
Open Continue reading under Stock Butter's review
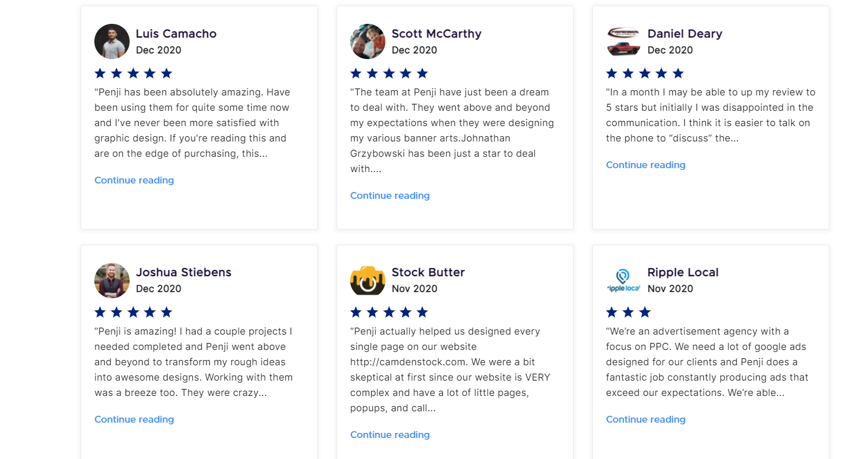point(390,435)
